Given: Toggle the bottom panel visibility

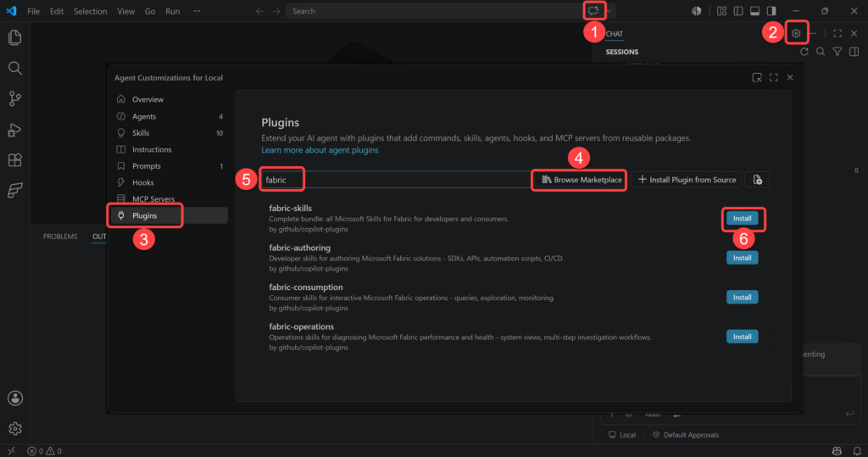Looking at the screenshot, I should (755, 11).
